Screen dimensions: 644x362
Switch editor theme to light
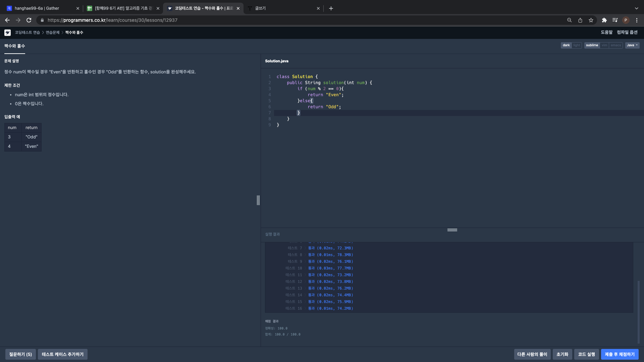(x=577, y=45)
